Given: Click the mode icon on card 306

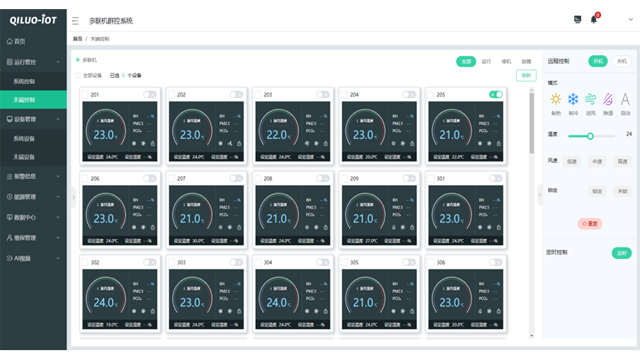Looking at the screenshot, I should point(480,311).
